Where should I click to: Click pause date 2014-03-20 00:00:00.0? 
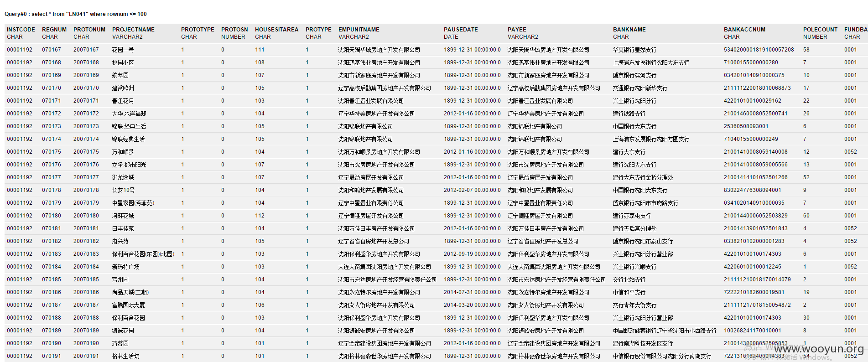point(472,305)
